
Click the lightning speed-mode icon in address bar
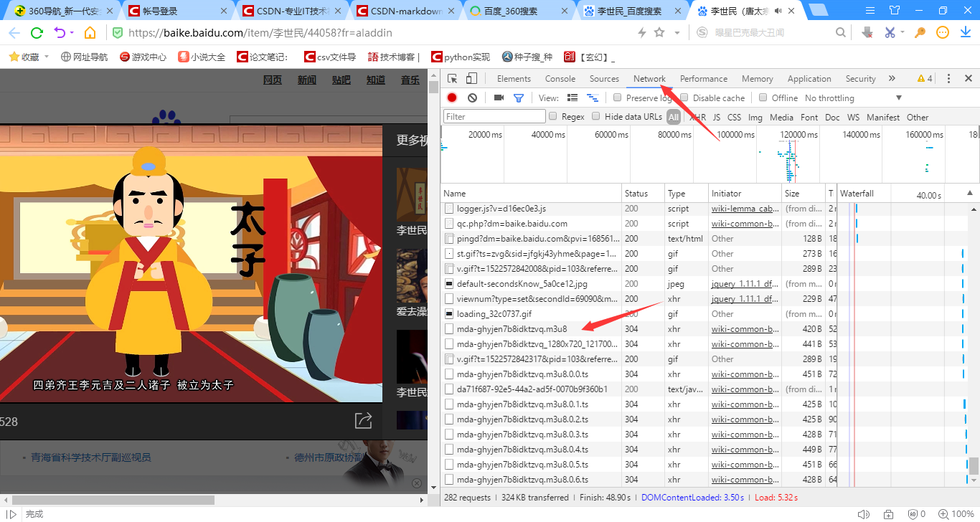point(642,33)
